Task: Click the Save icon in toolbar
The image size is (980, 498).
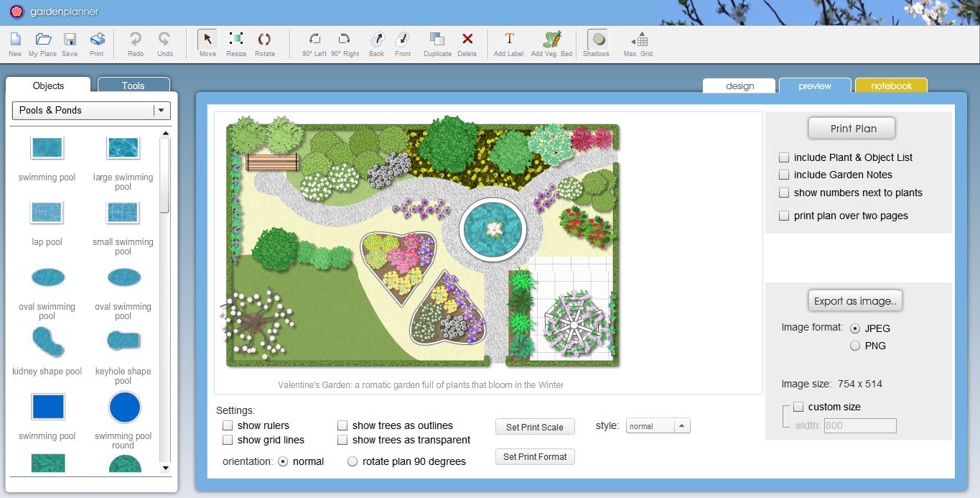Action: pos(70,40)
